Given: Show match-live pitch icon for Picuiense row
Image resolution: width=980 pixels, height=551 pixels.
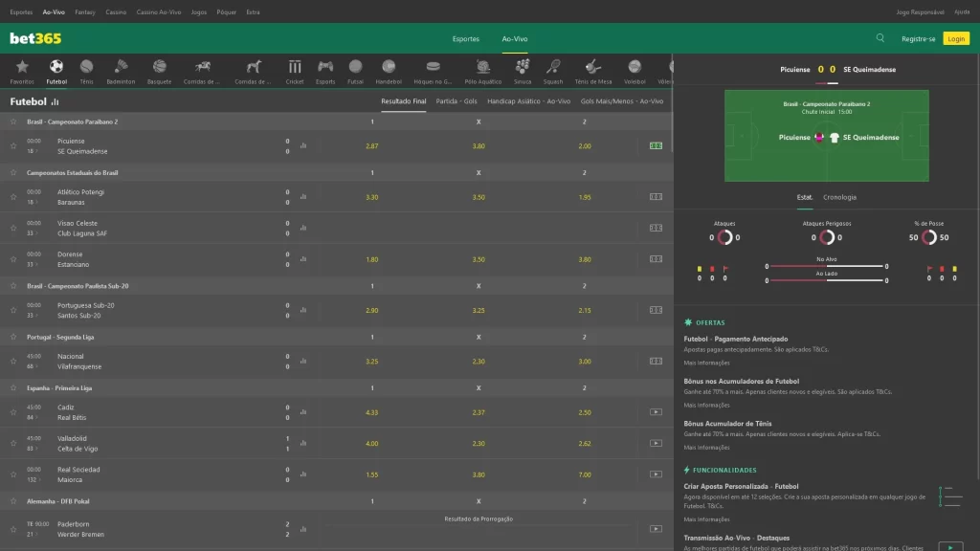Looking at the screenshot, I should tap(656, 145).
